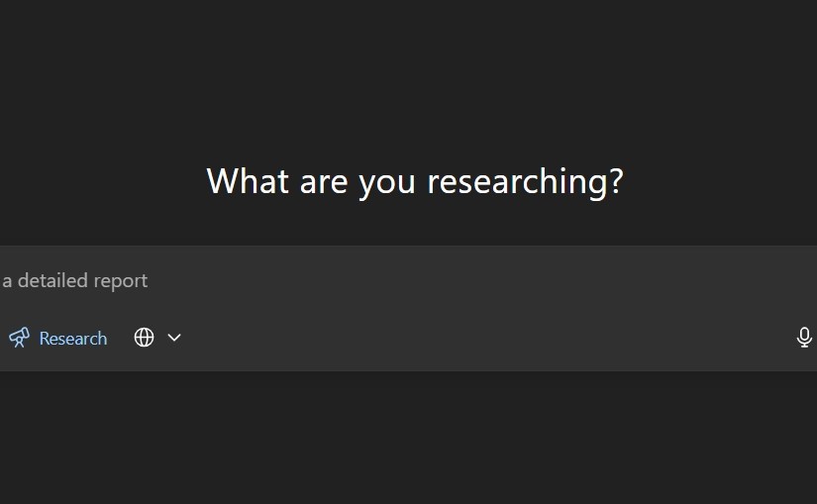Toggle voice input with the microphone
The image size is (817, 504).
(804, 338)
